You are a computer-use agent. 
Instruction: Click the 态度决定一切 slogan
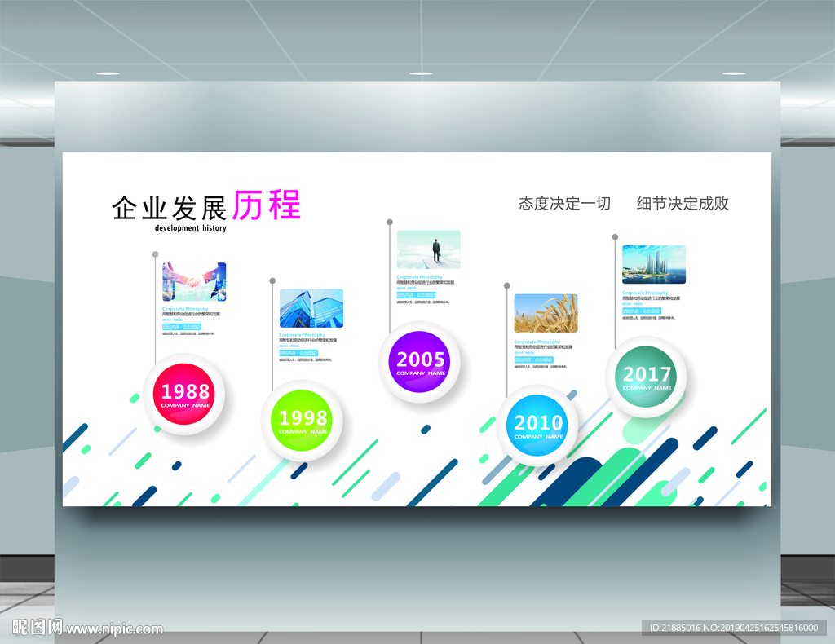(x=564, y=203)
